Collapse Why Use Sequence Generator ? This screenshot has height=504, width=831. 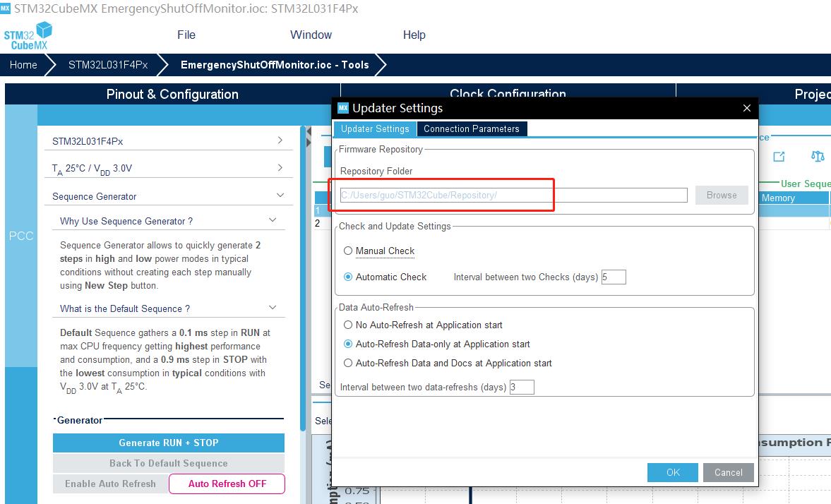[x=169, y=221]
